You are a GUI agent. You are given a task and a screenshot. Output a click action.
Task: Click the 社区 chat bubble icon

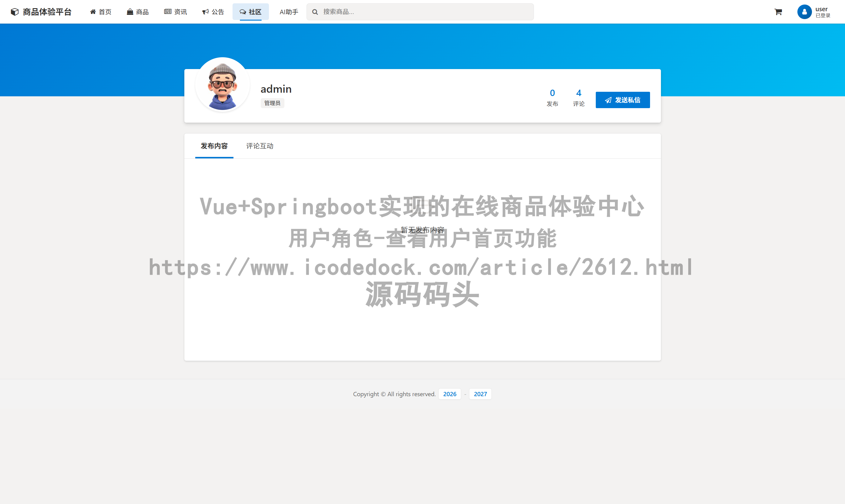pos(242,12)
